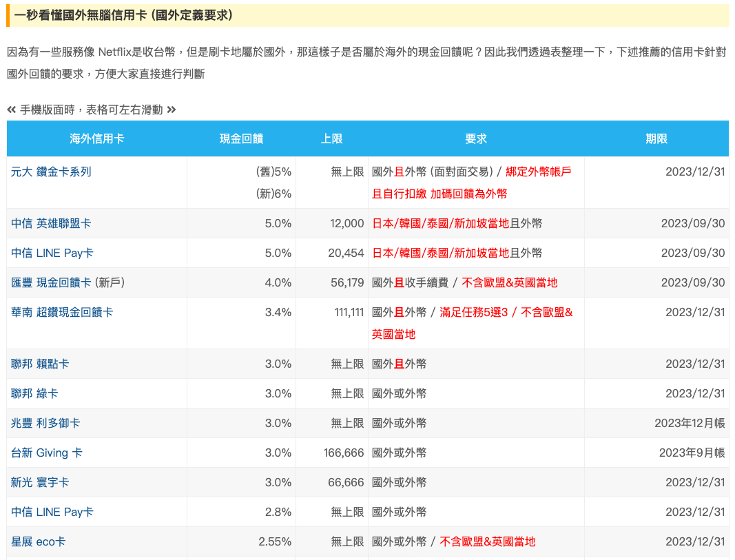
Task: Click the right double-chevron scroll hint icon
Action: pos(172,110)
